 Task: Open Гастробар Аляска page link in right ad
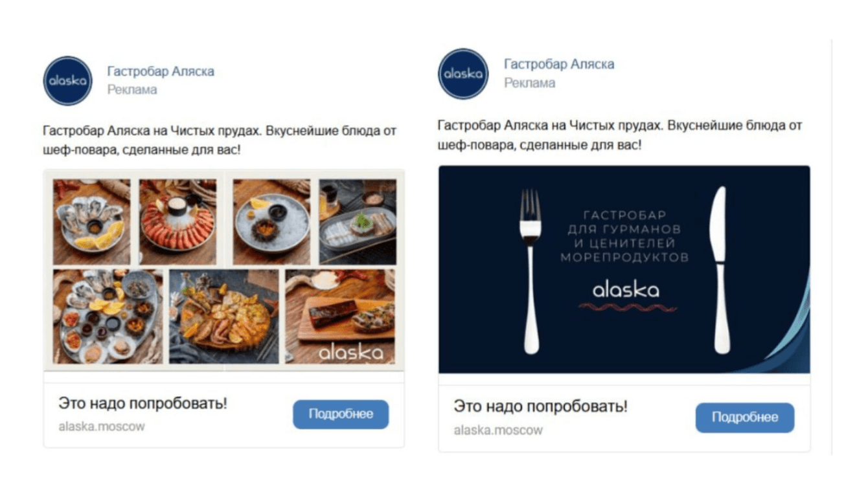point(559,64)
